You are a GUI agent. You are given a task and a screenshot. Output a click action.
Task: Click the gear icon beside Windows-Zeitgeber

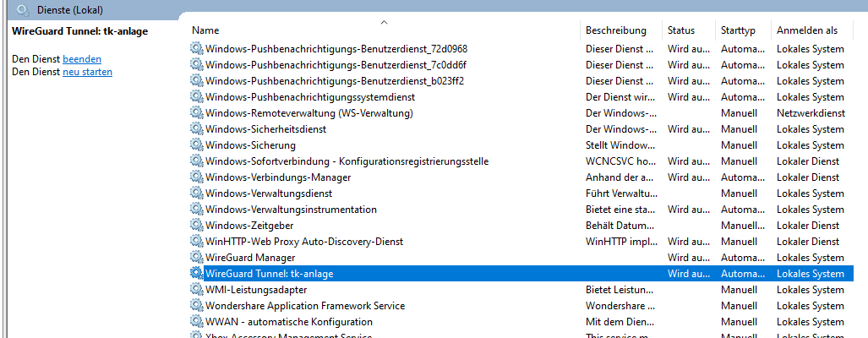point(197,226)
